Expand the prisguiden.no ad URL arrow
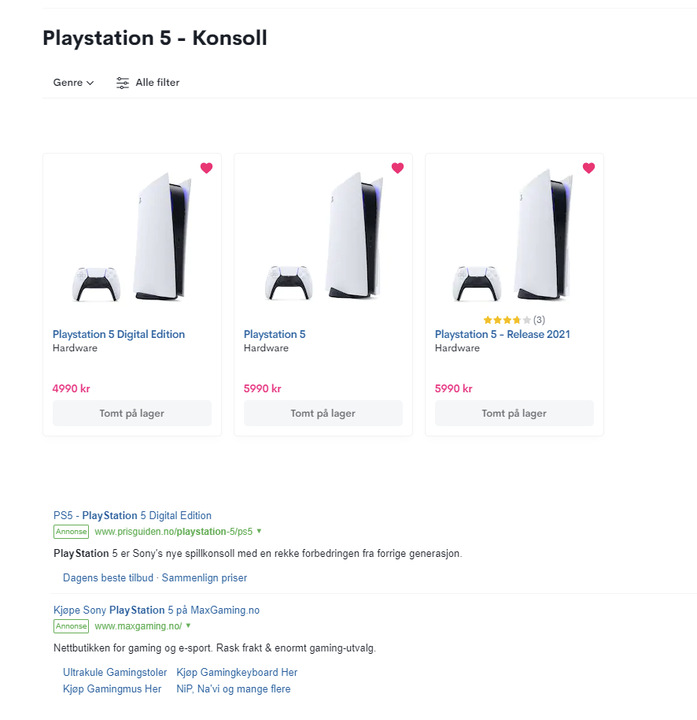697x720 pixels. coord(259,531)
